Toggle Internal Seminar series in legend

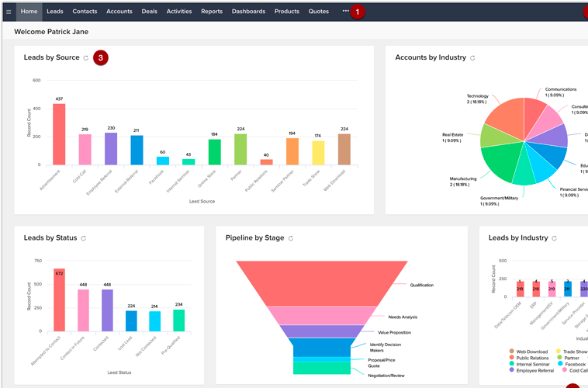pos(533,364)
